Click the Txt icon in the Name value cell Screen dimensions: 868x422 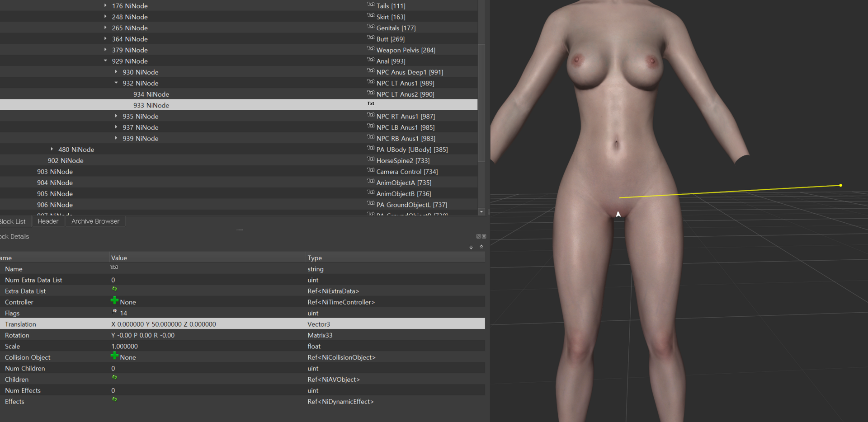pos(114,267)
